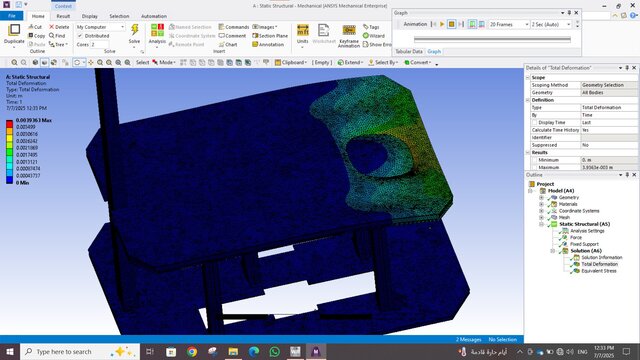Tick the Maximum result checkbox

[x=534, y=167]
